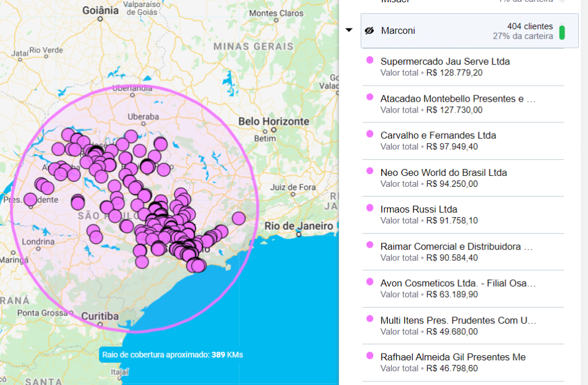Viewport: 588px width, 385px height.
Task: Open Neo Geo World do Brasil Ltda entry
Action: point(443,172)
